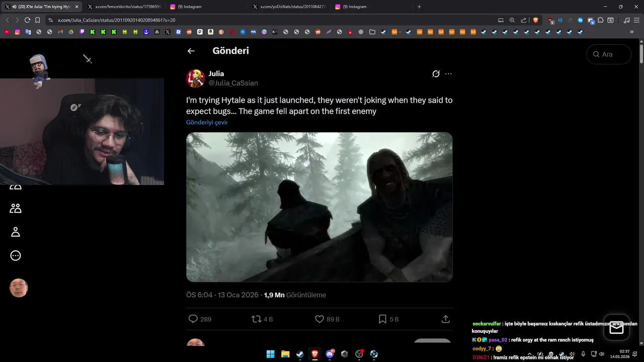Viewport: 644px width, 362px height.
Task: Click the browser back button
Action: click(x=7, y=20)
